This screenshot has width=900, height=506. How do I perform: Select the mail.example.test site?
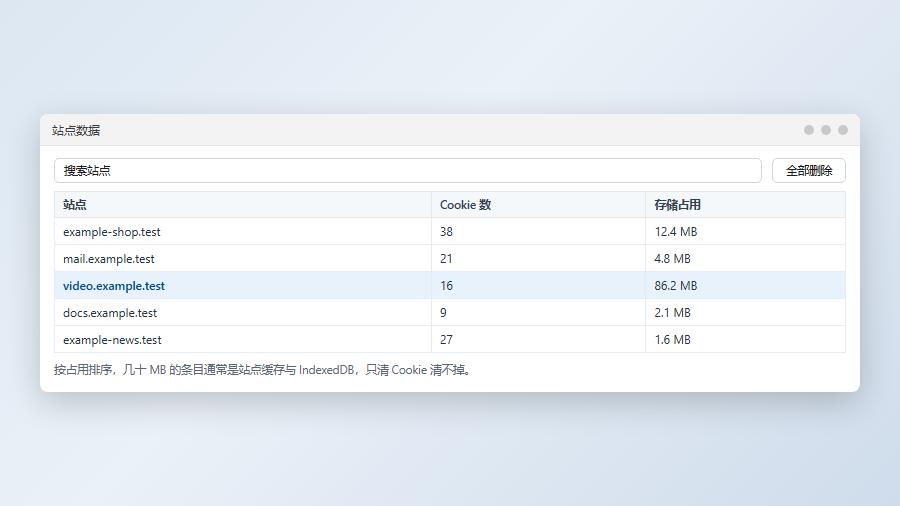(108, 259)
